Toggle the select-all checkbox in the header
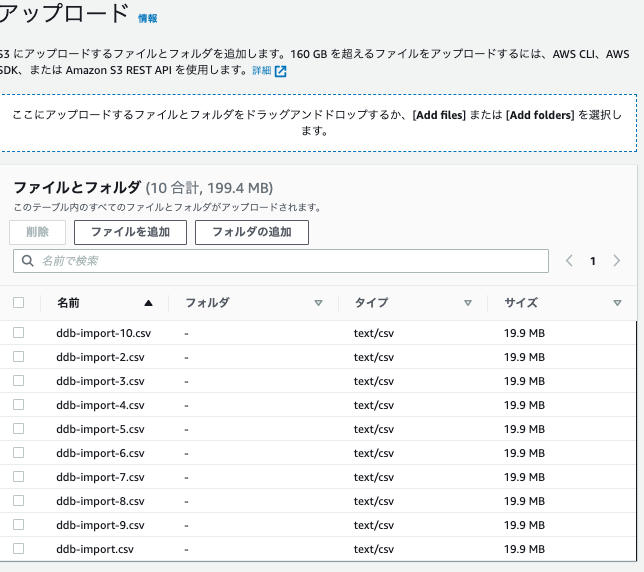 pos(18,303)
